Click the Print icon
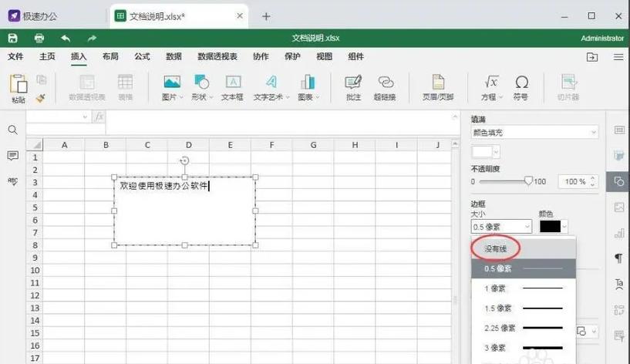630x364 pixels. [x=39, y=38]
